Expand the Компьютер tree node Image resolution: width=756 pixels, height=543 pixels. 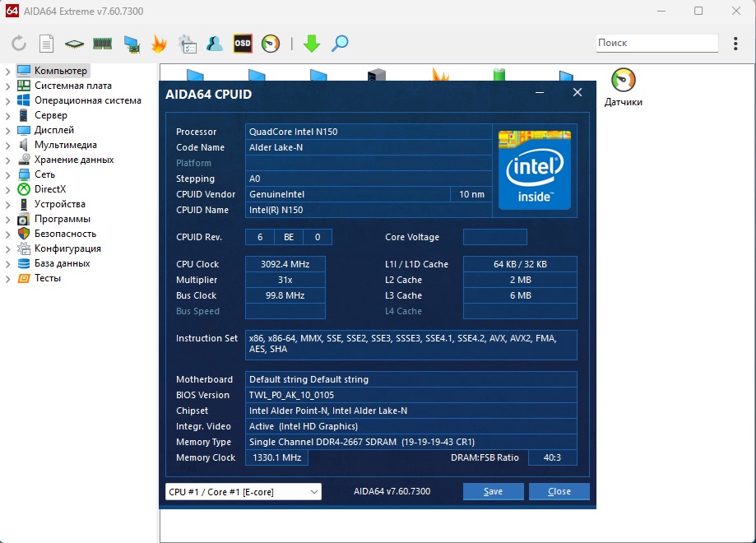click(7, 72)
